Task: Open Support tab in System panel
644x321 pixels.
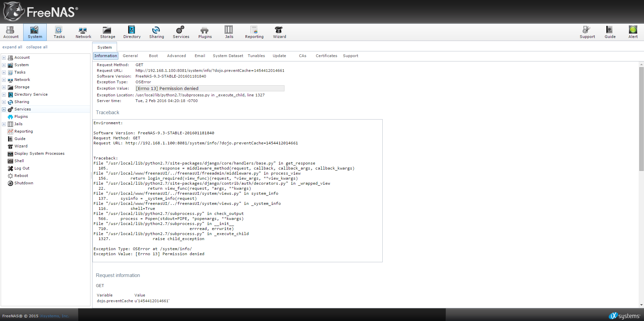Action: tap(350, 56)
